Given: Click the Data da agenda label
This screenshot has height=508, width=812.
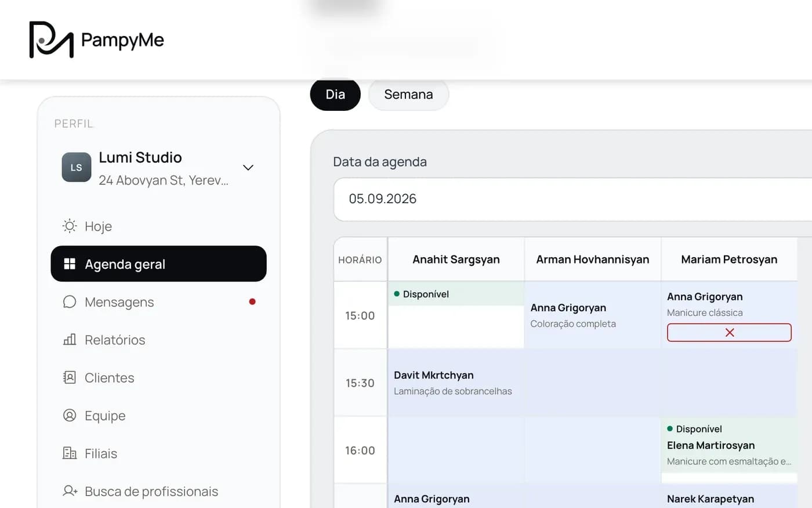Looking at the screenshot, I should click(380, 162).
